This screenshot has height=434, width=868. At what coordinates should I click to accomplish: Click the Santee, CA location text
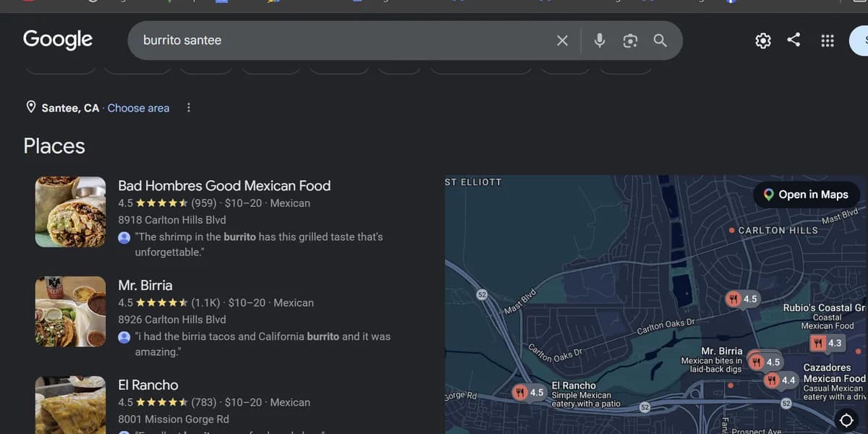pyautogui.click(x=70, y=108)
